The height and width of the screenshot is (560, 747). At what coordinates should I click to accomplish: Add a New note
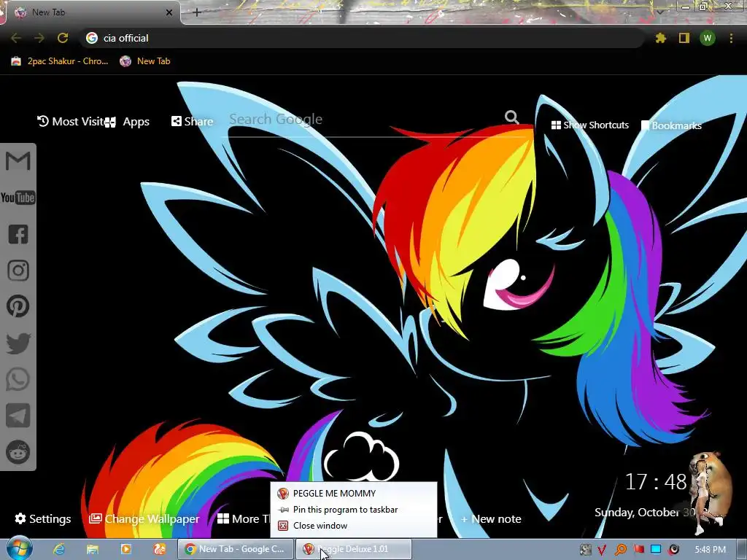tap(491, 518)
